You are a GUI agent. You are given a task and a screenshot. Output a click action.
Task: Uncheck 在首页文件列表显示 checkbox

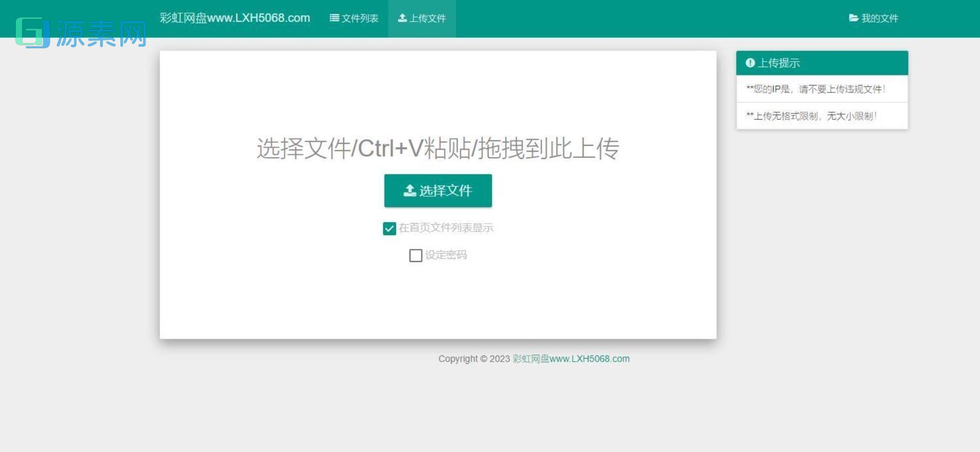pos(389,228)
